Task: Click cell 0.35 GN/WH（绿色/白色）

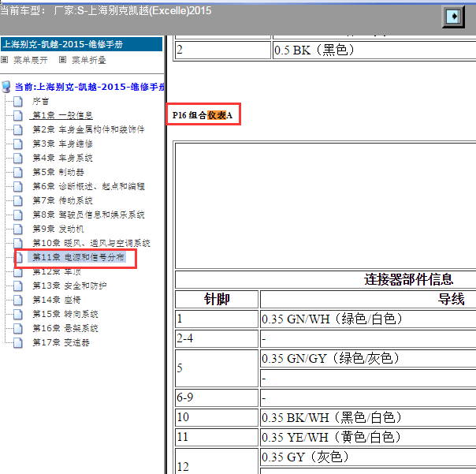Action: coord(368,319)
